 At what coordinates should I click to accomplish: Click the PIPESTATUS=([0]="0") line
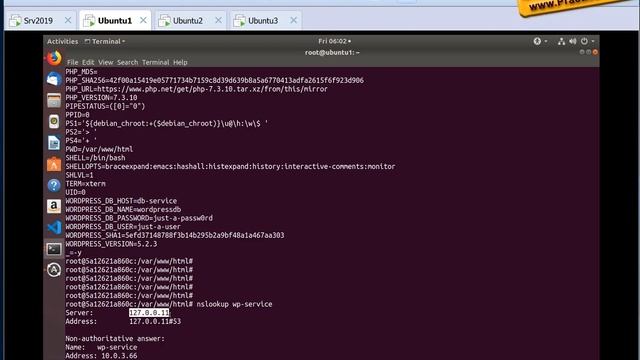click(105, 106)
